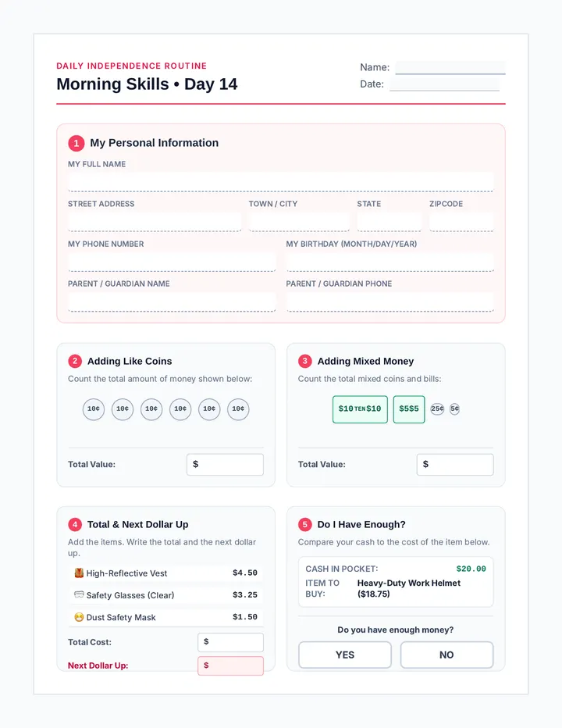The height and width of the screenshot is (728, 562).
Task: Click the Street Address field
Action: 155,222
